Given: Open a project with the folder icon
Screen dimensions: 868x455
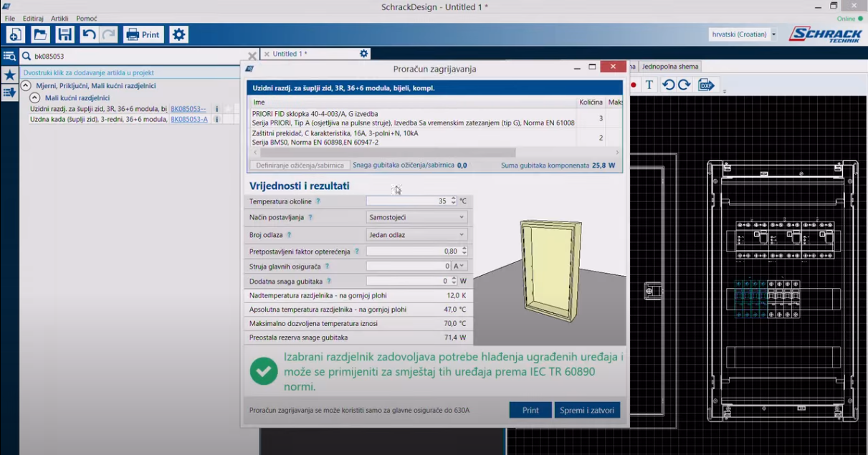Looking at the screenshot, I should [40, 34].
